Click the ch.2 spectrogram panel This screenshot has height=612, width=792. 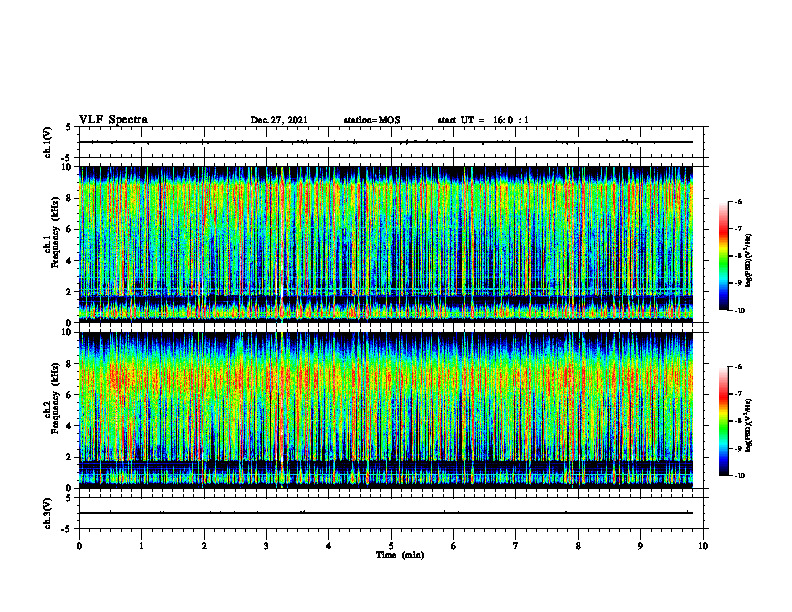(386, 410)
